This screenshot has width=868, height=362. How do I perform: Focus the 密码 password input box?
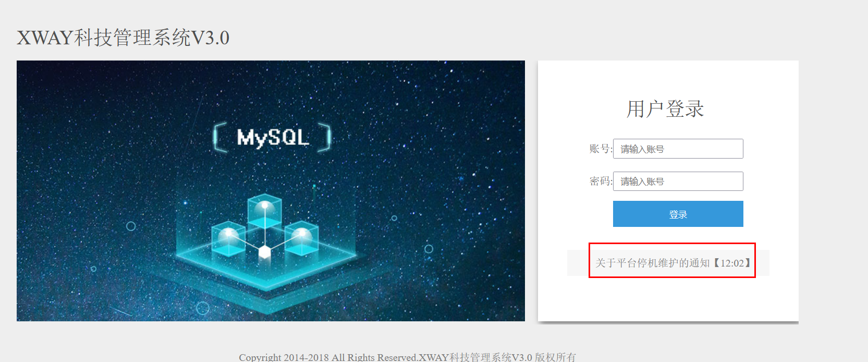click(x=678, y=181)
